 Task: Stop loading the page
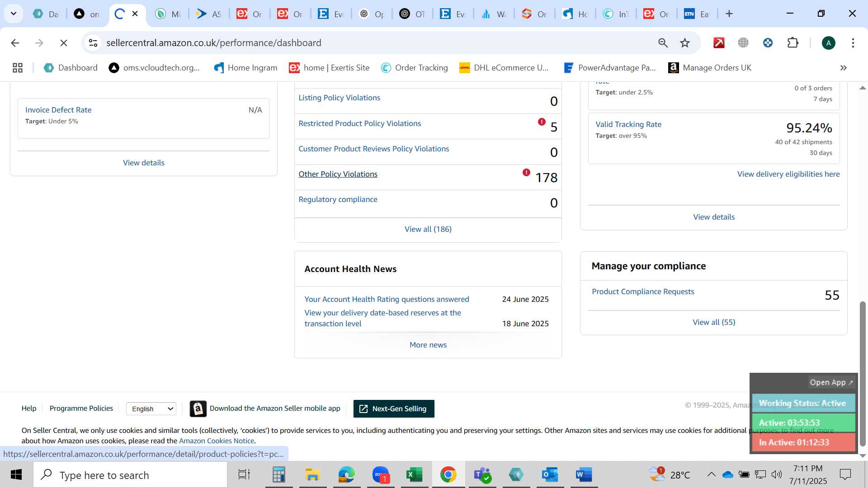(64, 43)
